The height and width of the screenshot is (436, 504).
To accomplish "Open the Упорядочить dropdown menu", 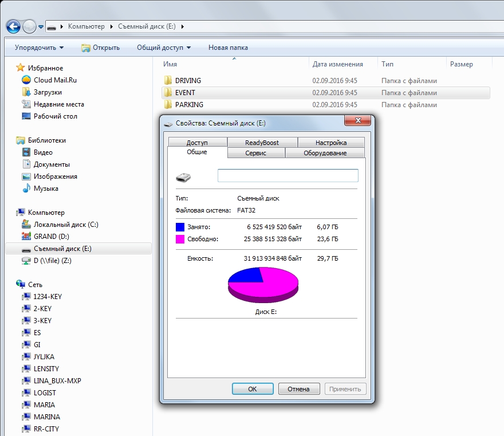I will point(39,48).
